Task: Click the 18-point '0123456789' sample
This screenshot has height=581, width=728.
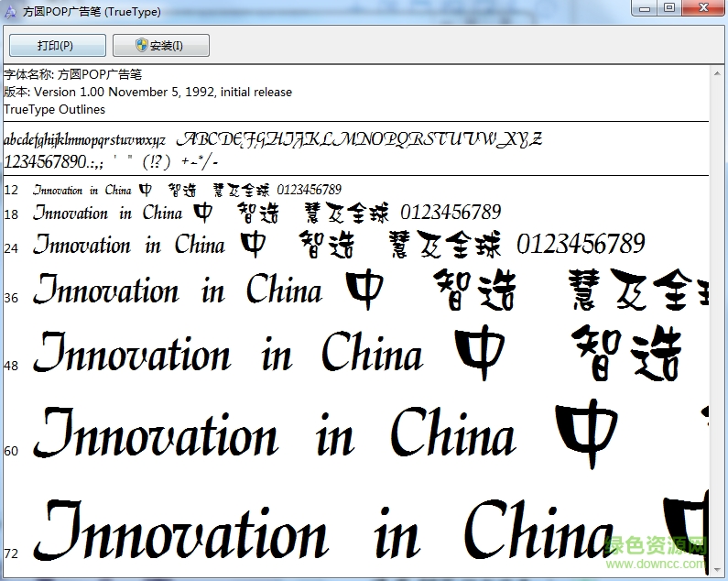Action: click(x=451, y=213)
